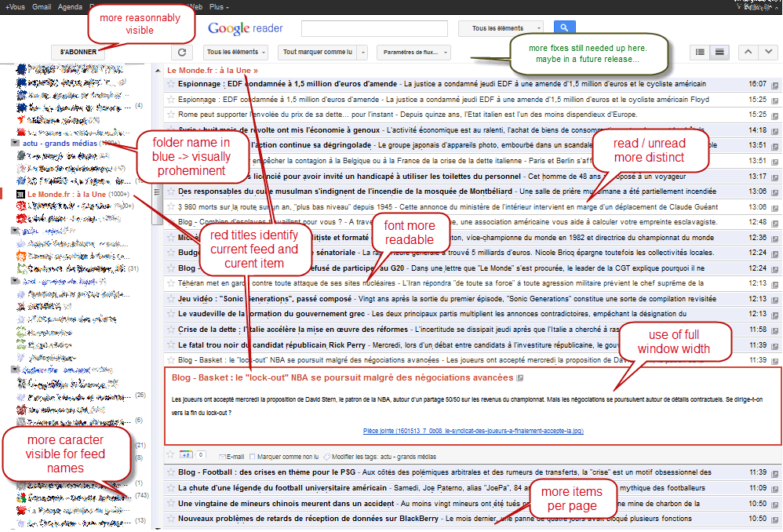Open Tous les éléments view filter dropdown
The width and height of the screenshot is (783, 532).
tap(235, 52)
